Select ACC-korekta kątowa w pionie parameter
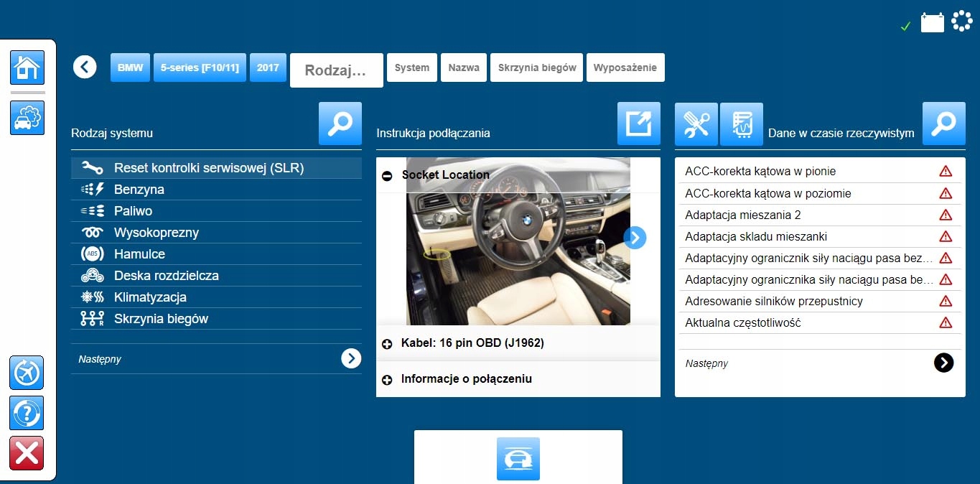This screenshot has height=484, width=980. point(760,172)
